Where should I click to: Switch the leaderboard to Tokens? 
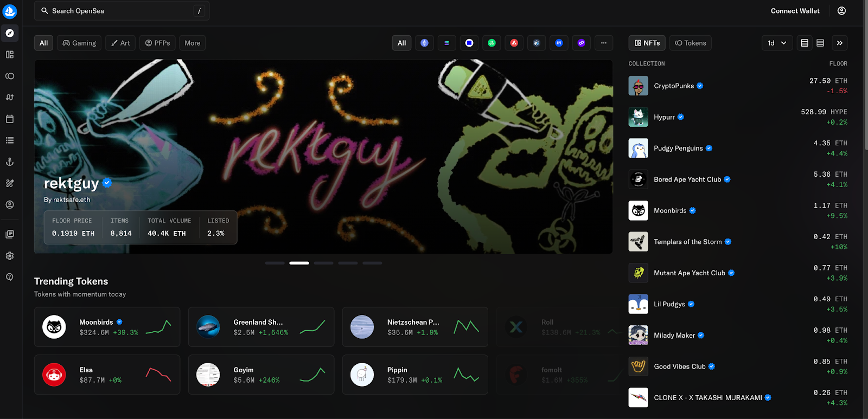click(690, 43)
